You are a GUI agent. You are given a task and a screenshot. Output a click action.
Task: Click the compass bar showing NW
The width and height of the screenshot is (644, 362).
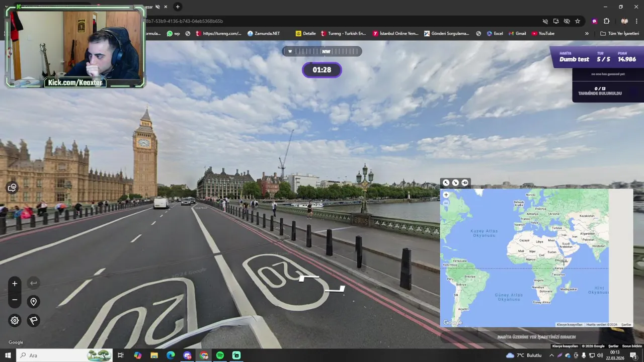[x=322, y=51]
